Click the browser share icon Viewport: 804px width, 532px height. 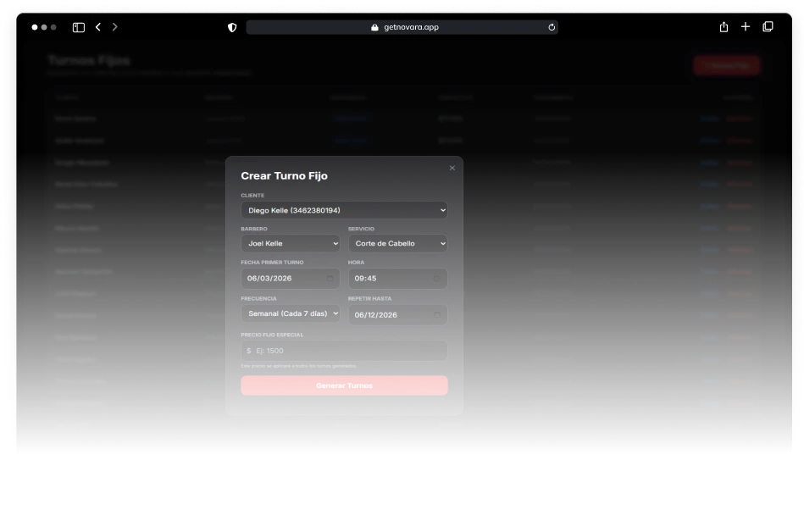pyautogui.click(x=724, y=27)
